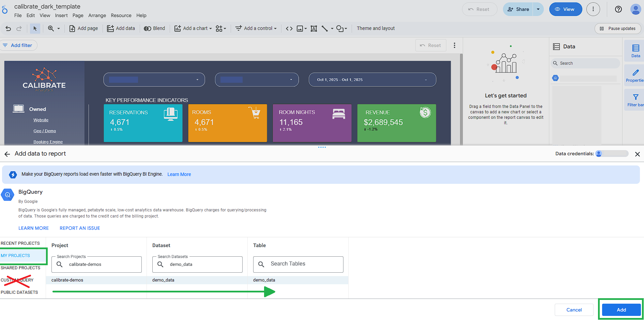Click the LEARN MORE link under BigQuery
This screenshot has height=320, width=644.
click(x=33, y=228)
